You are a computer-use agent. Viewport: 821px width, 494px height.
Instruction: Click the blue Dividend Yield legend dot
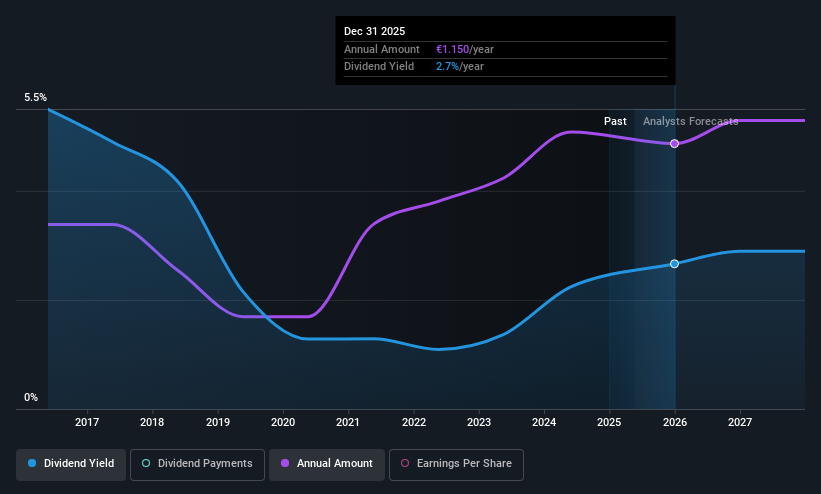[32, 463]
